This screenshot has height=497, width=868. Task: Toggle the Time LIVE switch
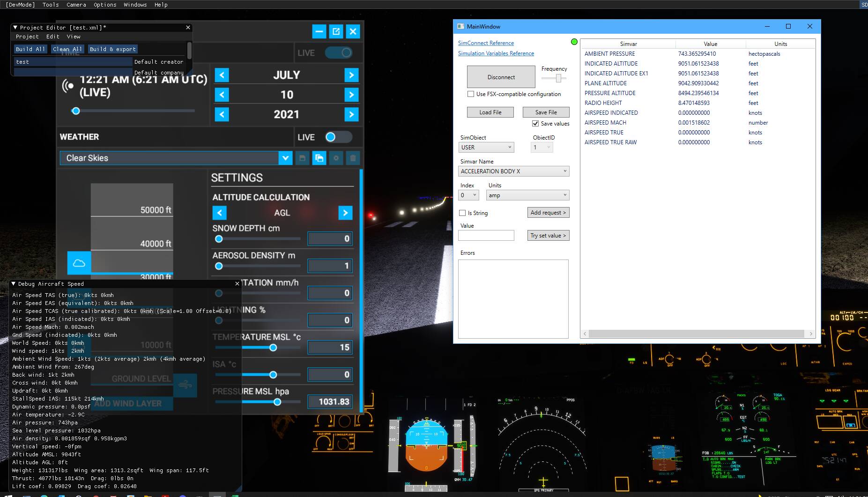pyautogui.click(x=339, y=52)
